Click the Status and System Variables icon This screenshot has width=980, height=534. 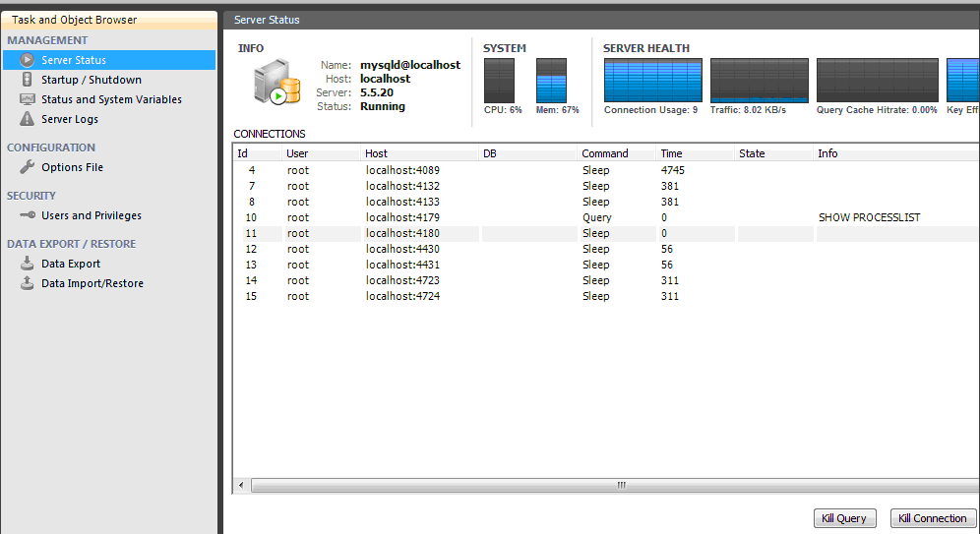[28, 99]
